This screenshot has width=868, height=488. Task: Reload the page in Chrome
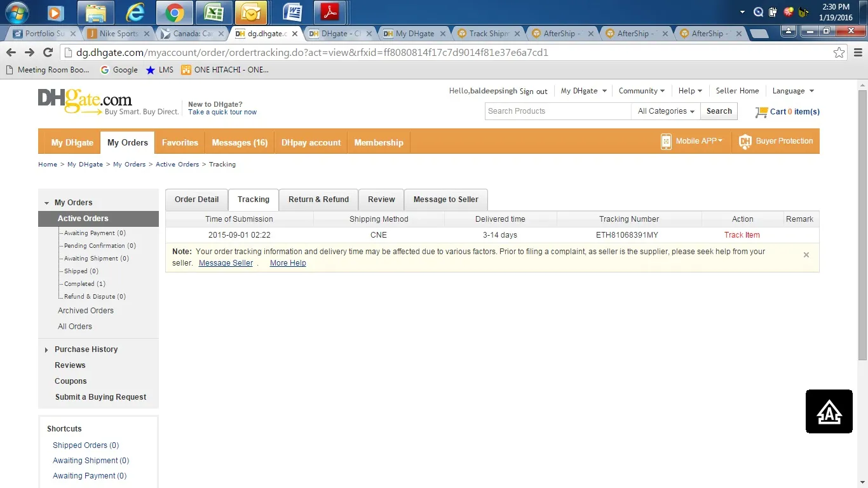pyautogui.click(x=48, y=53)
